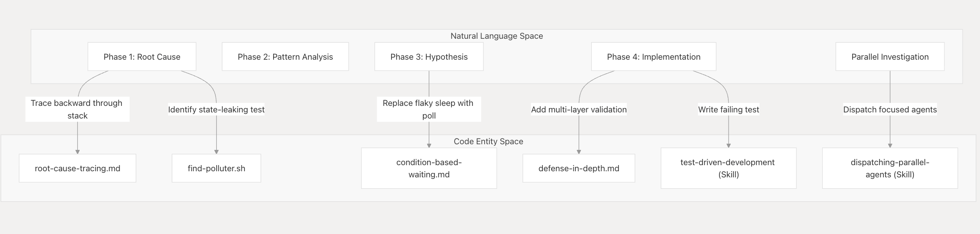The image size is (980, 234).
Task: Click the 'Trace backward through stack' edge label
Action: (x=77, y=109)
